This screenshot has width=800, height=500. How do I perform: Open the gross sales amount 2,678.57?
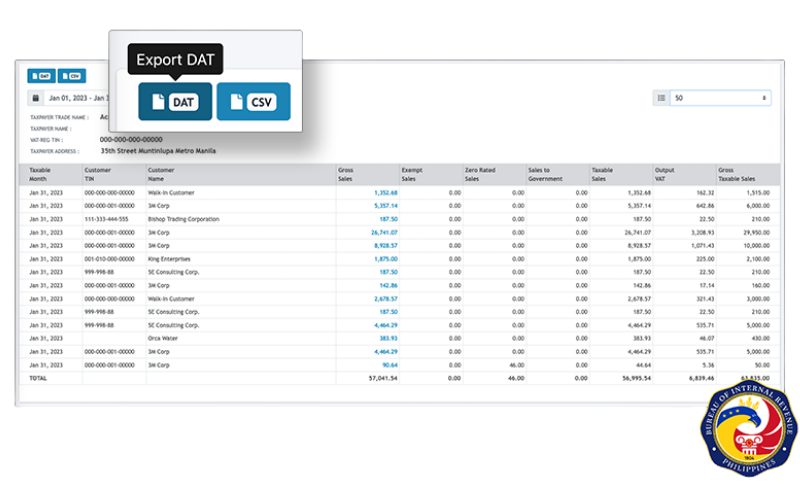click(x=385, y=298)
